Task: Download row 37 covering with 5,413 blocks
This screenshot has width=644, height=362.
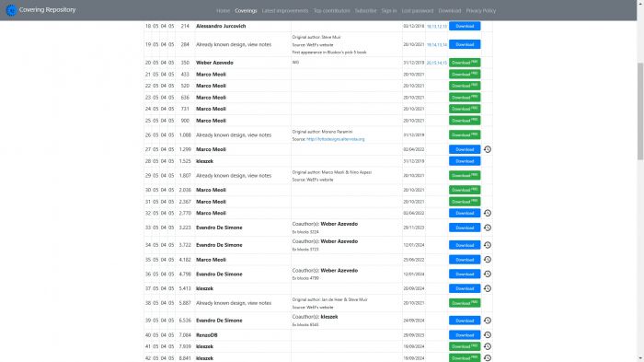Action: click(465, 288)
